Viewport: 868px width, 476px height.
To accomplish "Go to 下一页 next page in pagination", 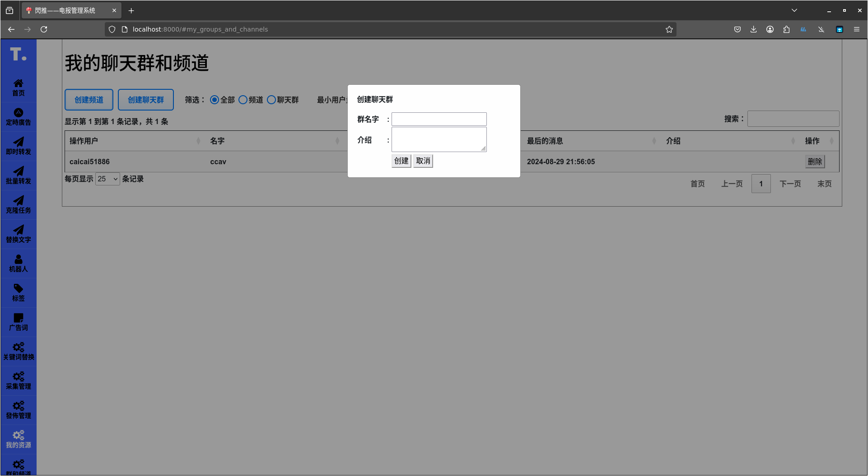I will (x=790, y=184).
